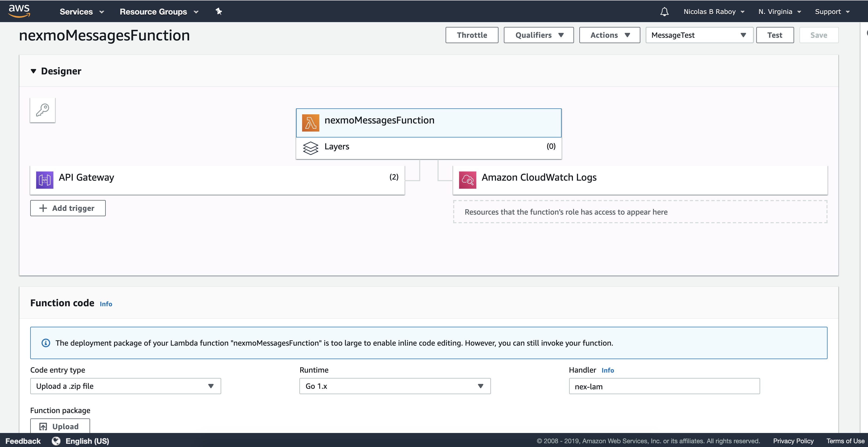Click the Throttle button
This screenshot has width=868, height=447.
[472, 35]
